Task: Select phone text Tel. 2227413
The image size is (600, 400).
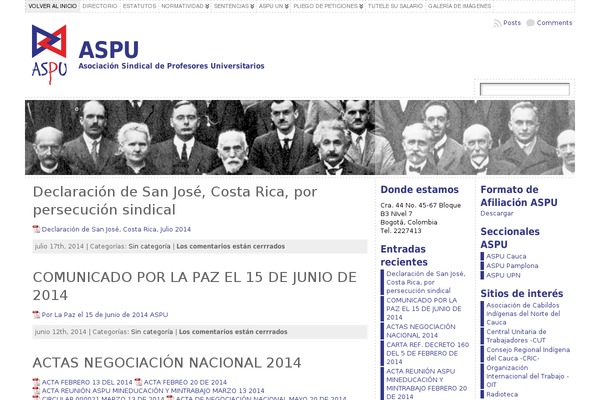Action: point(401,231)
